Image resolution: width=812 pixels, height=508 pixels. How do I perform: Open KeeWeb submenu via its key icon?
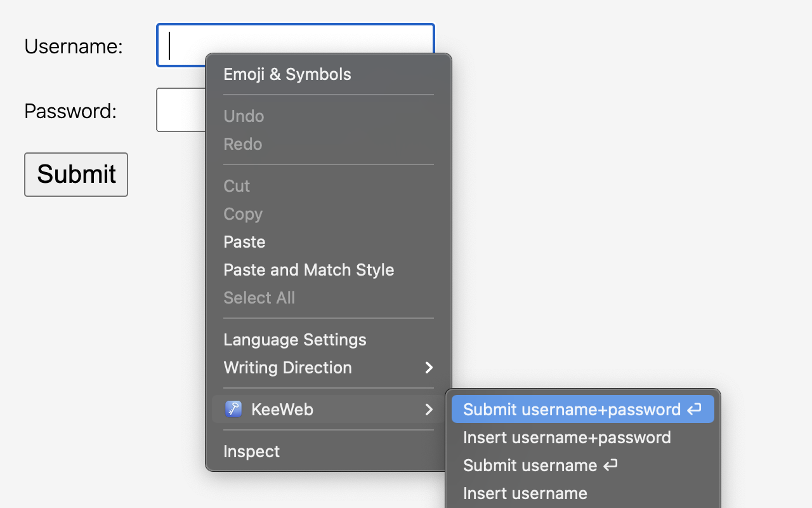pos(233,409)
